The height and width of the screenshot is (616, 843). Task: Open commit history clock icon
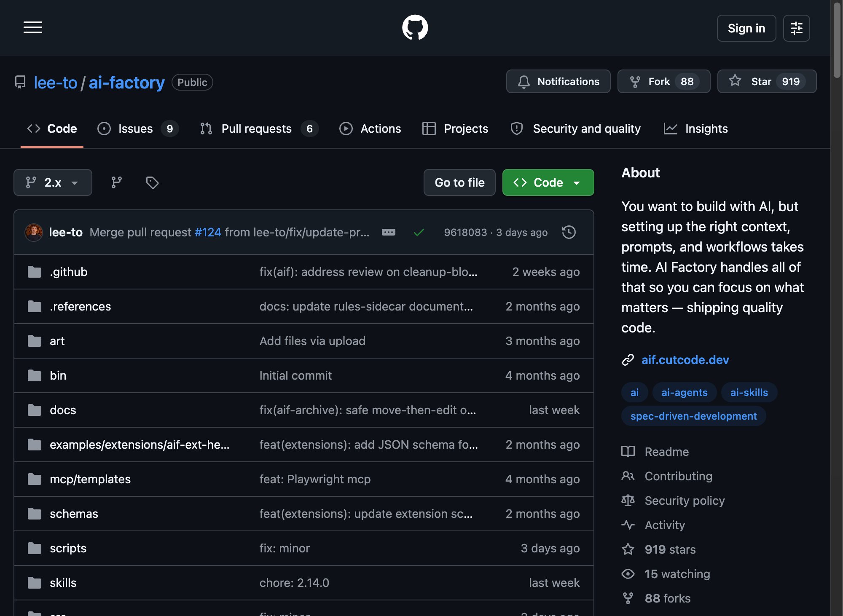click(569, 232)
